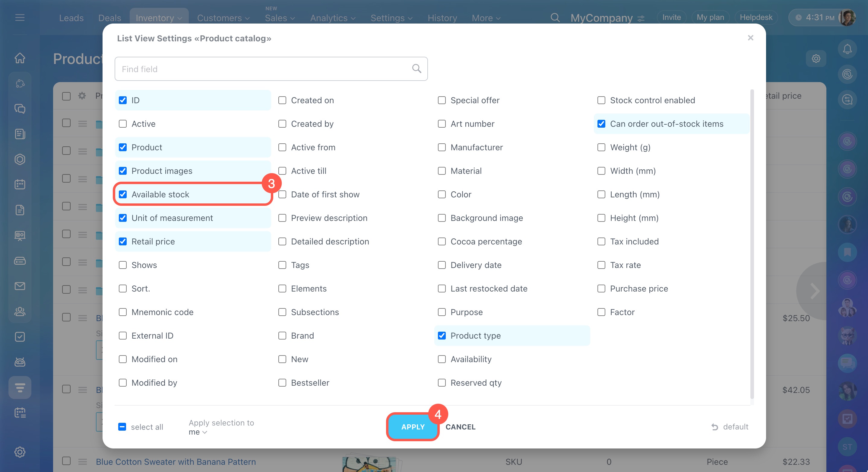Enable the Purchase price checkbox
The height and width of the screenshot is (472, 868).
click(x=601, y=289)
